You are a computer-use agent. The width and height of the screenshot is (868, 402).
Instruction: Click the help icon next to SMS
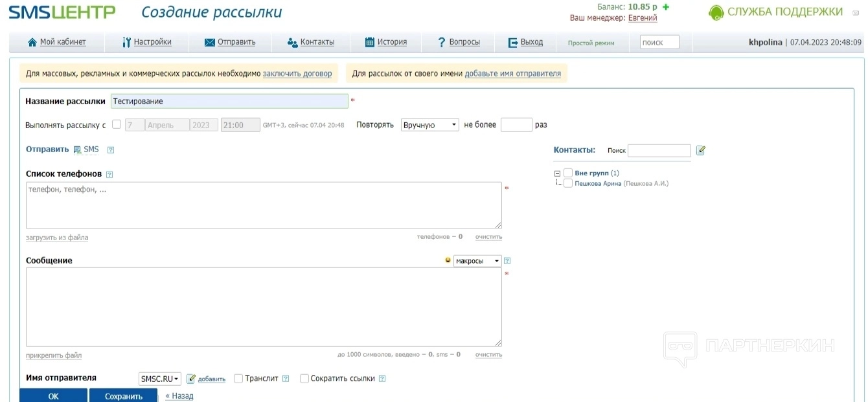111,150
